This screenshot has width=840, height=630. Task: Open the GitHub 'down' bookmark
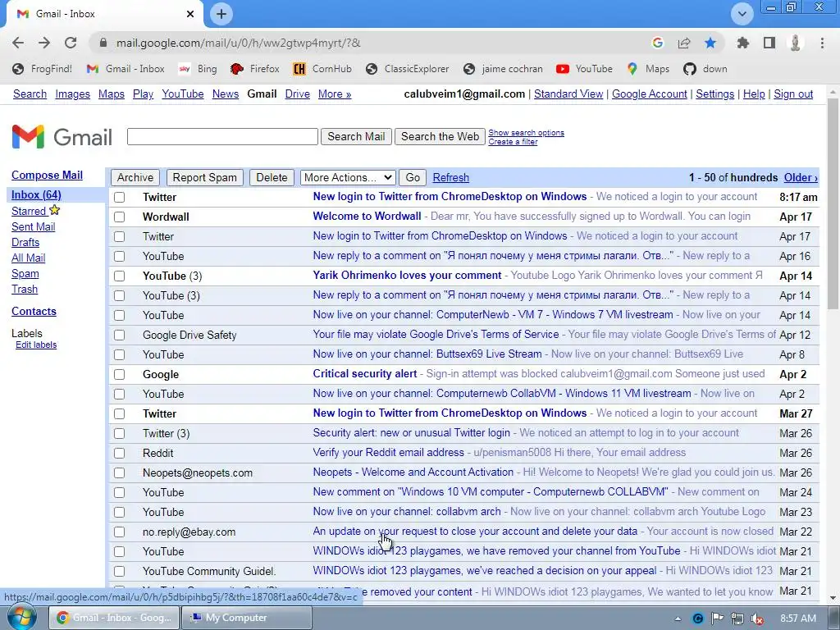click(x=705, y=69)
